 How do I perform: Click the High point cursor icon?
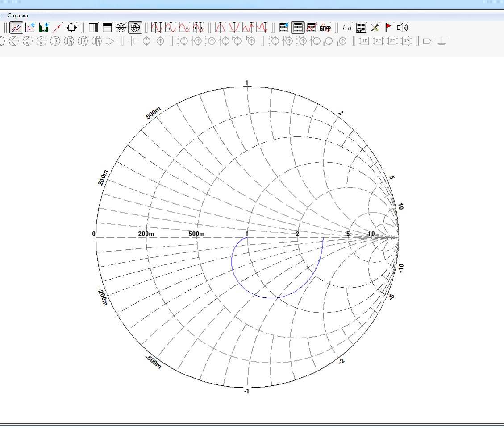pos(248,28)
